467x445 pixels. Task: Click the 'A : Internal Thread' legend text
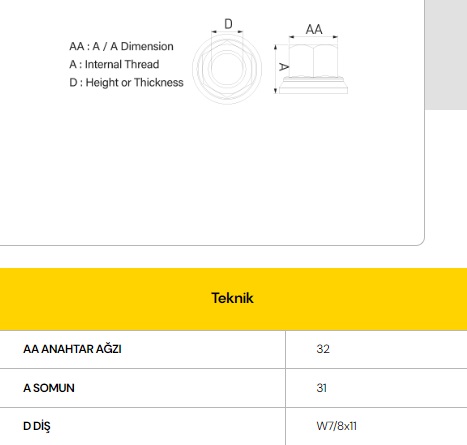click(114, 64)
